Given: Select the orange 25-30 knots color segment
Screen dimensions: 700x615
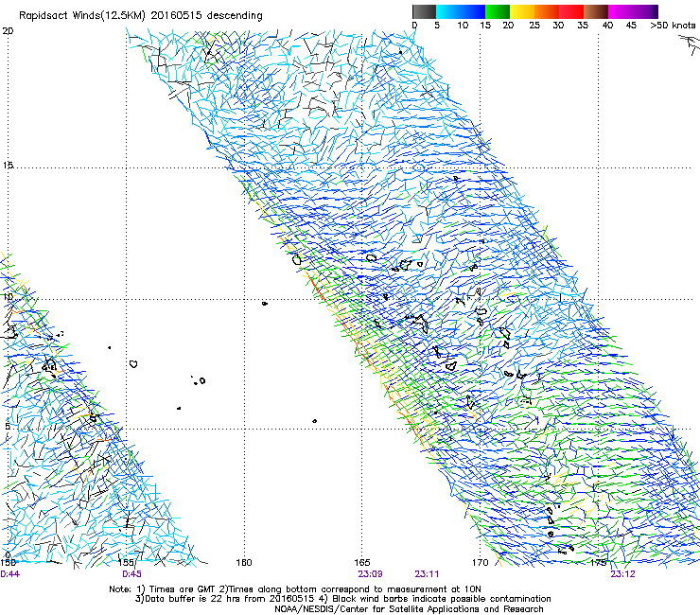Looking at the screenshot, I should pyautogui.click(x=547, y=11).
